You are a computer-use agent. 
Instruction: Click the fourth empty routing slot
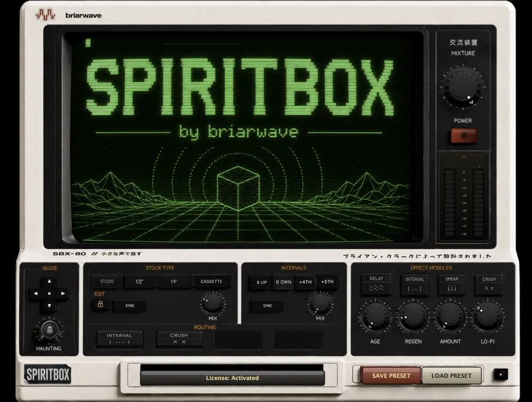pos(298,340)
